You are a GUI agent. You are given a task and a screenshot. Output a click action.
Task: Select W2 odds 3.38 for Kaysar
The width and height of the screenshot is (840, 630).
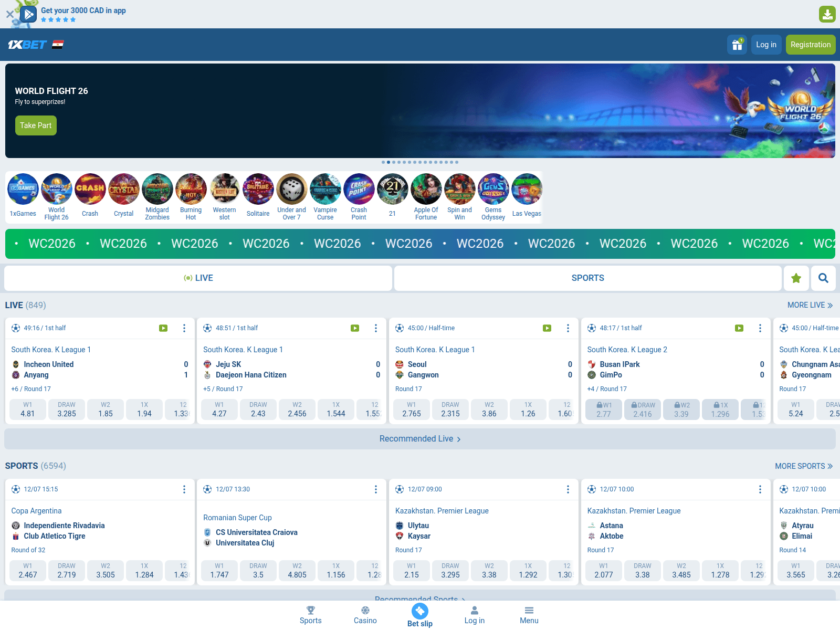(489, 571)
